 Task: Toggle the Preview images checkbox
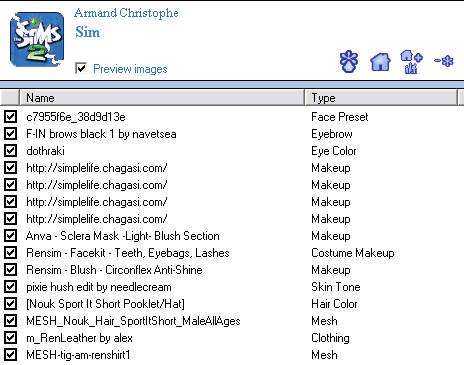81,68
